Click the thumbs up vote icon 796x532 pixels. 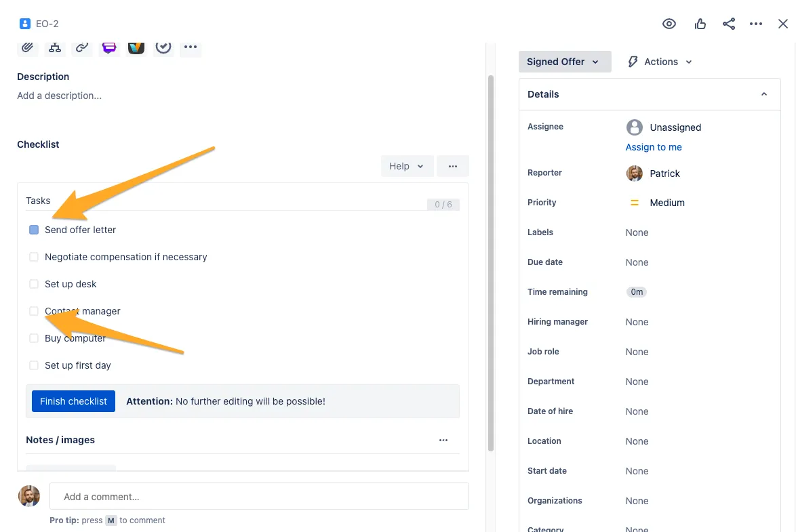[x=700, y=24]
